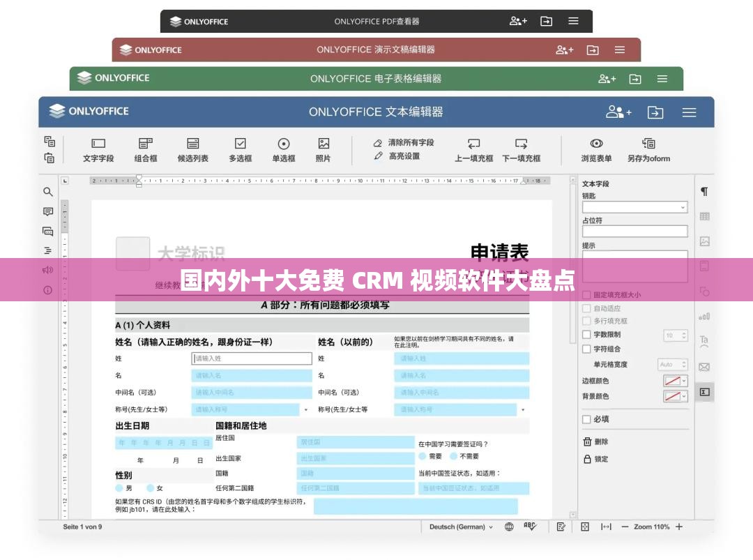Check the 必填 required field option
Image resolution: width=753 pixels, height=560 pixels.
(x=586, y=419)
